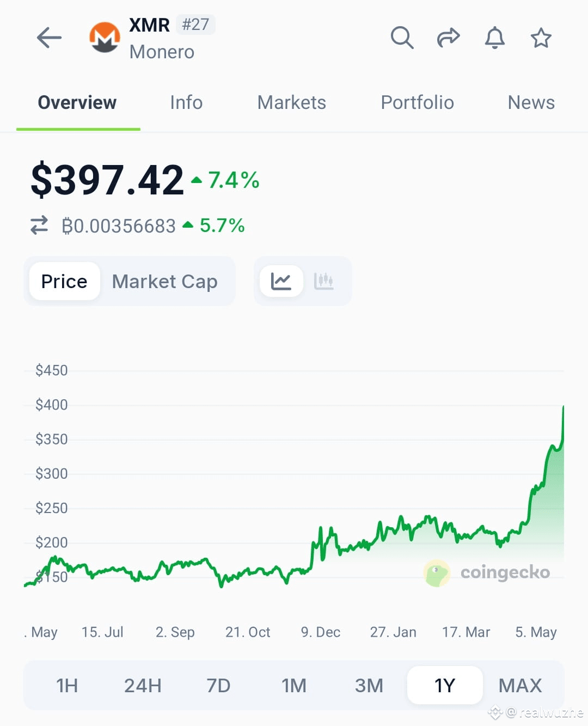The width and height of the screenshot is (588, 726).
Task: Open the Markets tab
Action: (x=292, y=102)
